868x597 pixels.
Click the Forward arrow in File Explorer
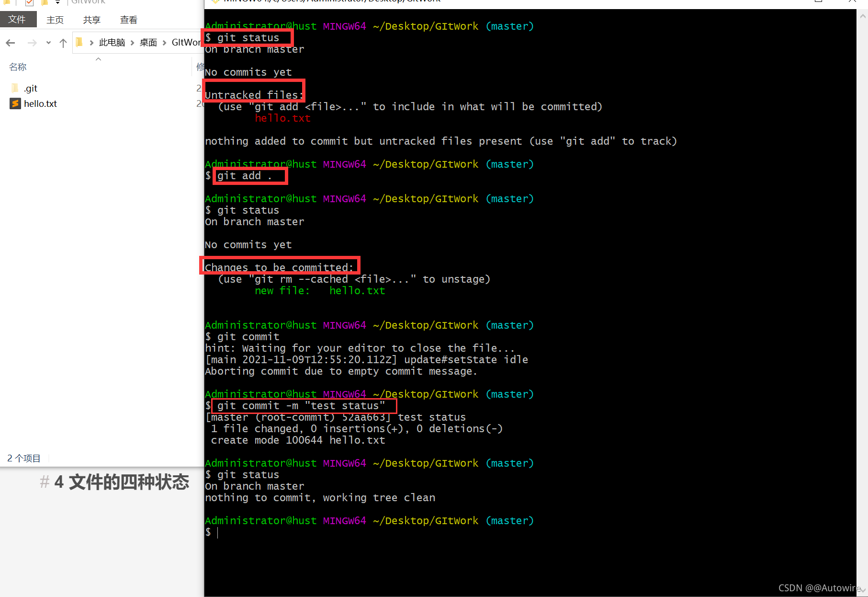pyautogui.click(x=32, y=43)
